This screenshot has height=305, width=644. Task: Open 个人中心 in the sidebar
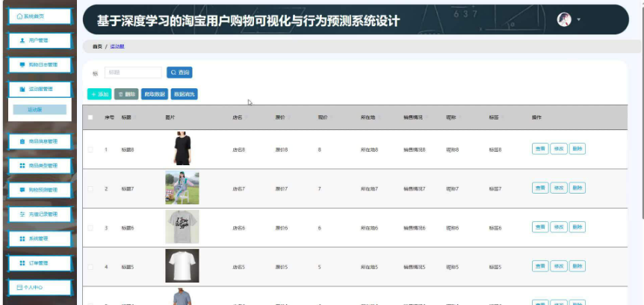(x=40, y=288)
